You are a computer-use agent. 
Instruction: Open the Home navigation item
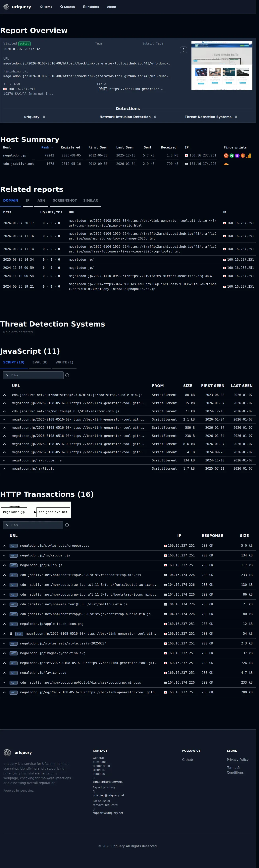pos(46,7)
